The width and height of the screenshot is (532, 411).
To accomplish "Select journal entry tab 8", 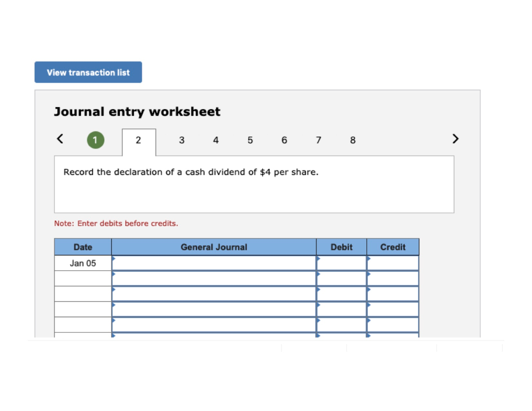I will [x=353, y=140].
